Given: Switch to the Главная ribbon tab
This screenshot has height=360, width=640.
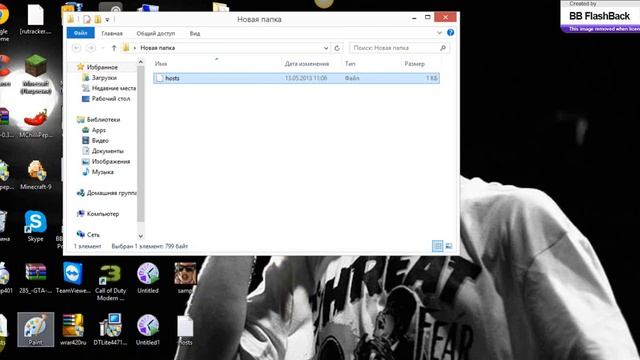Looking at the screenshot, I should pyautogui.click(x=112, y=33).
